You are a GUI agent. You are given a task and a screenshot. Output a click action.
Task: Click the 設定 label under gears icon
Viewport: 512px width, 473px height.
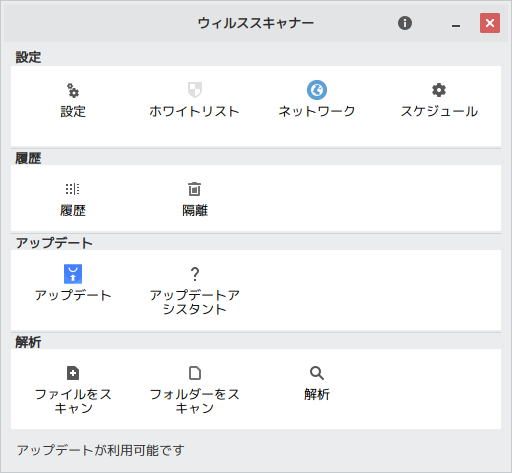pyautogui.click(x=73, y=111)
